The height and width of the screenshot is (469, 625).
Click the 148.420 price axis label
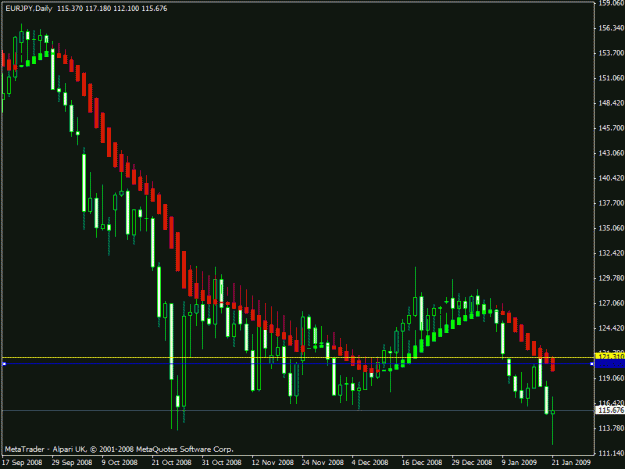coord(611,103)
